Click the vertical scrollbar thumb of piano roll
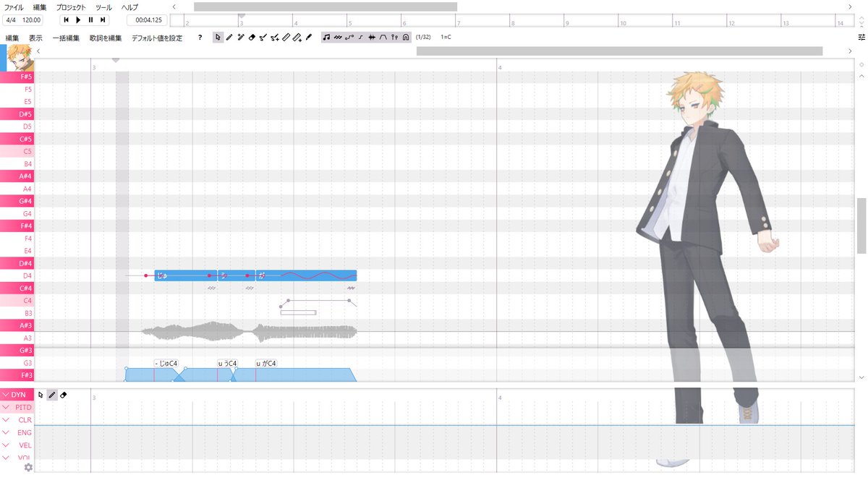The image size is (868, 488). pyautogui.click(x=861, y=226)
